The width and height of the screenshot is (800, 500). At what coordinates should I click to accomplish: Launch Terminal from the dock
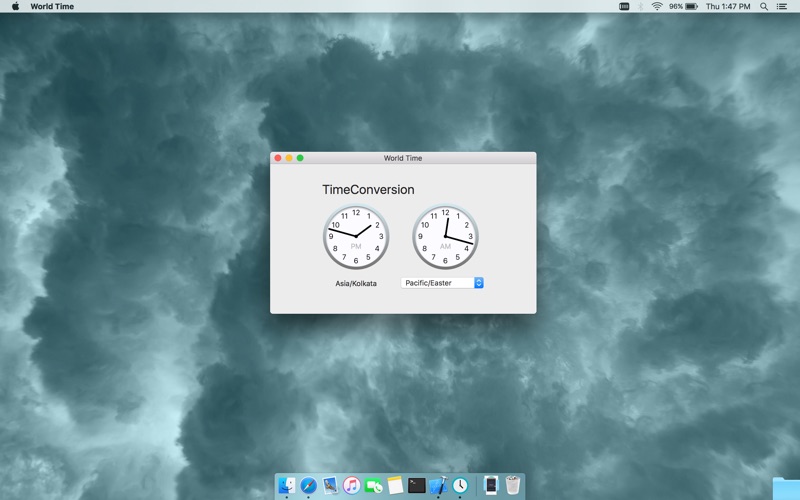417,485
